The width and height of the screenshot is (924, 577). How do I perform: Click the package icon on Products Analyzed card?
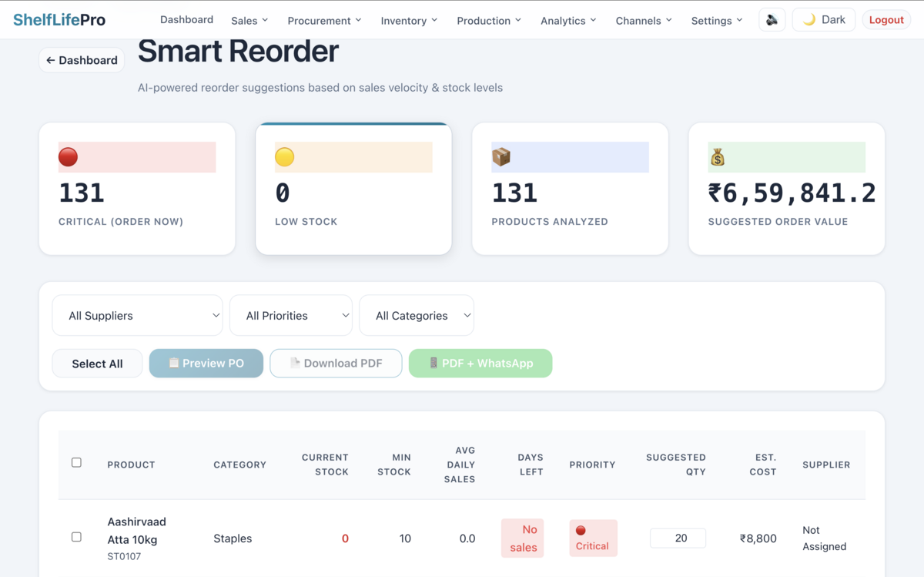[x=501, y=156]
